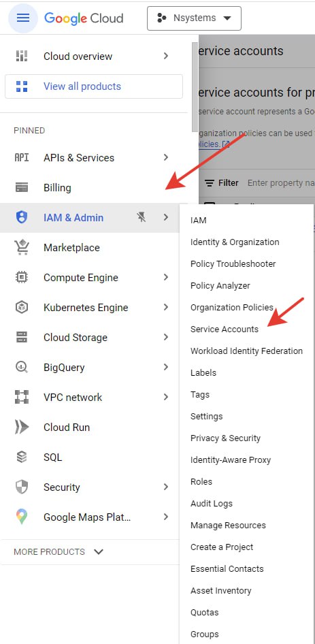The image size is (315, 644).
Task: Expand the MORE PRODUCTS section
Action: click(59, 551)
